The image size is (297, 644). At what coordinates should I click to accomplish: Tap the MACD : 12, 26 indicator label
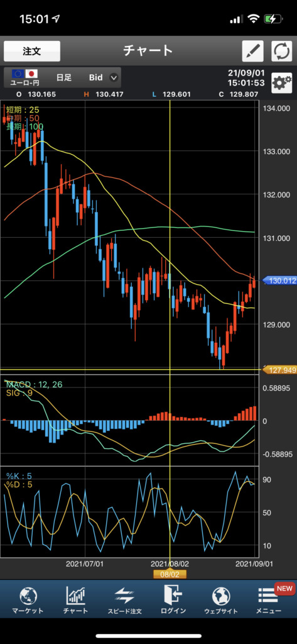(34, 384)
